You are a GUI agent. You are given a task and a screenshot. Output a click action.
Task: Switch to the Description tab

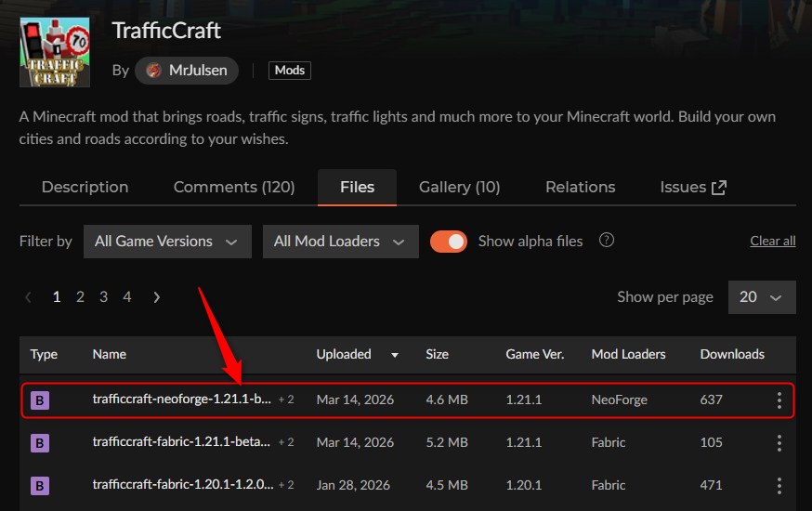[85, 187]
